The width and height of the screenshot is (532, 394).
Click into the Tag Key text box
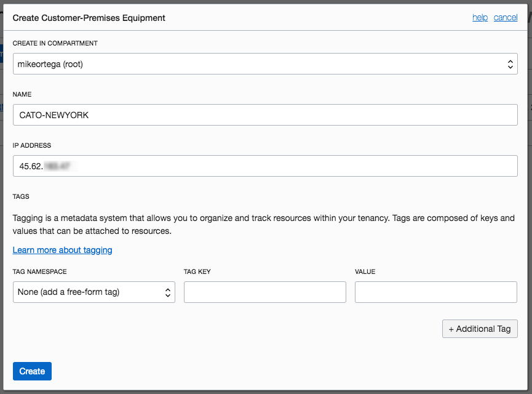click(264, 292)
